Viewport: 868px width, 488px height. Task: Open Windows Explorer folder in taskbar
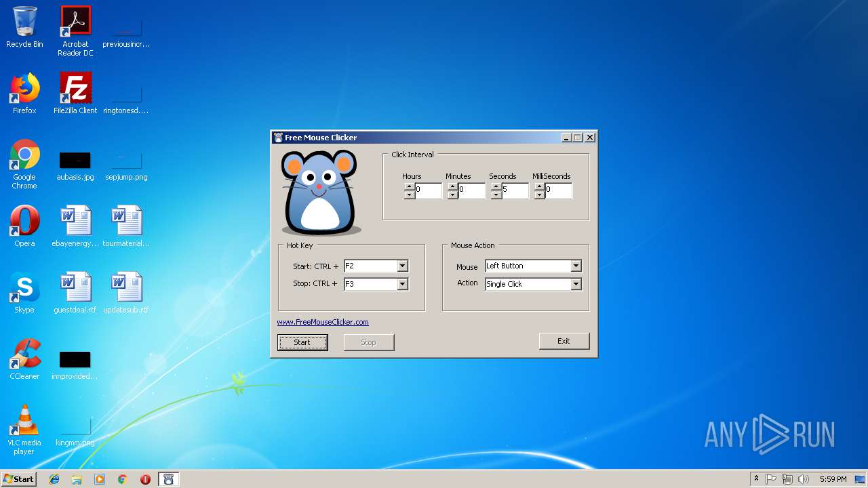tap(77, 479)
